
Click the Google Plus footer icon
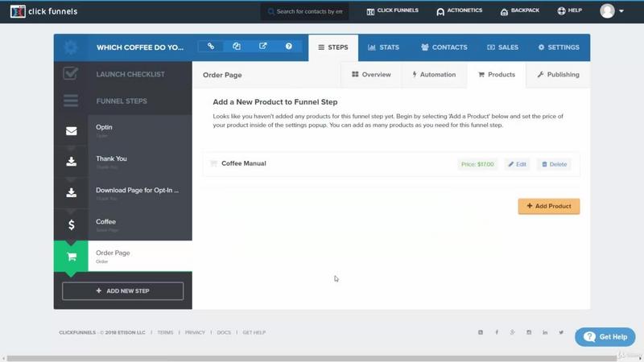point(513,332)
